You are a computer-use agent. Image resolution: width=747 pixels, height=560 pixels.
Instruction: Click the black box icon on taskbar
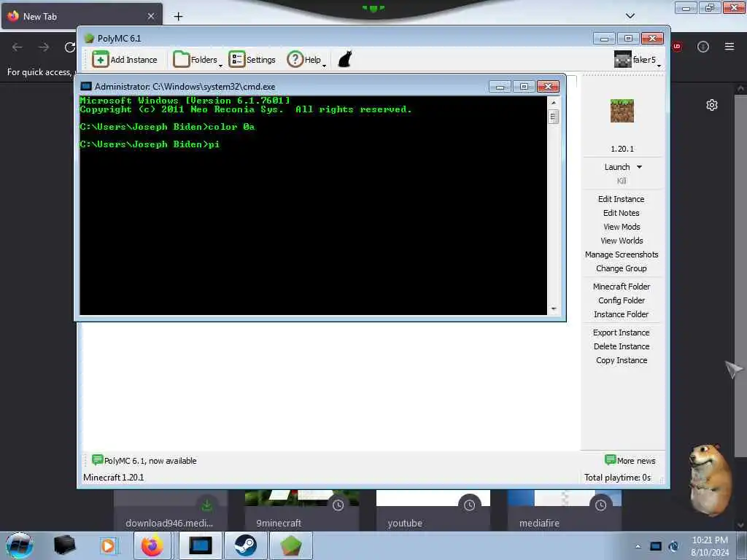(64, 545)
